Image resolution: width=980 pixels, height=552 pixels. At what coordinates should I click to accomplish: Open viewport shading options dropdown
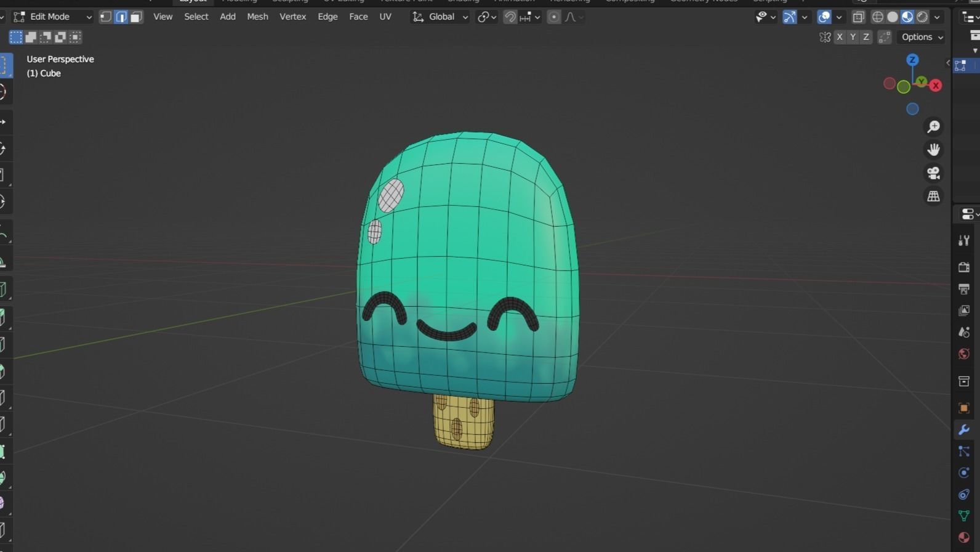pos(937,17)
